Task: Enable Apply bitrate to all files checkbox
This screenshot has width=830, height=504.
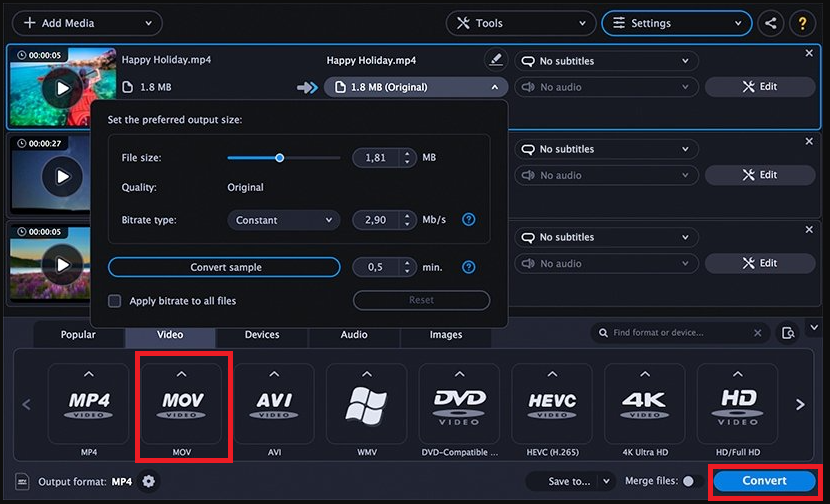Action: click(114, 301)
